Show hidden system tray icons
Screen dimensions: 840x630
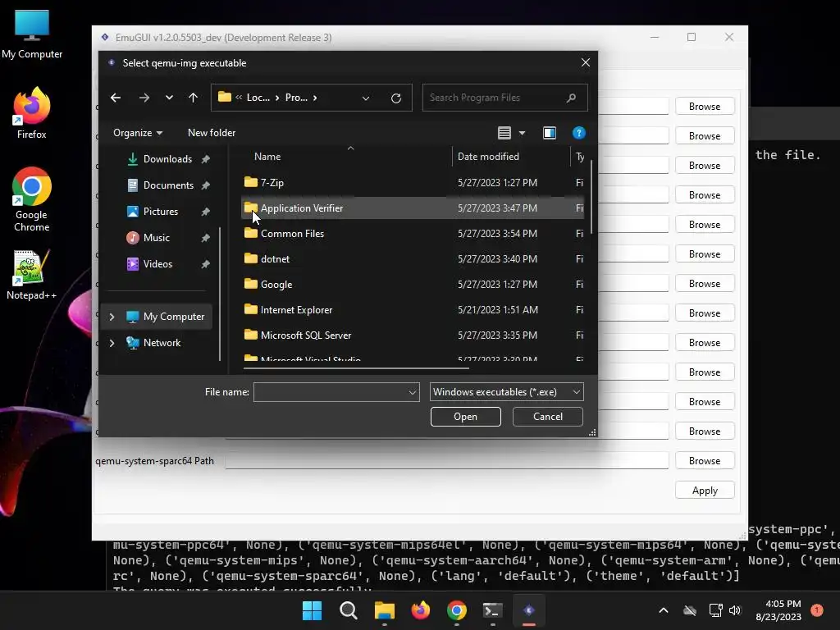coord(663,610)
